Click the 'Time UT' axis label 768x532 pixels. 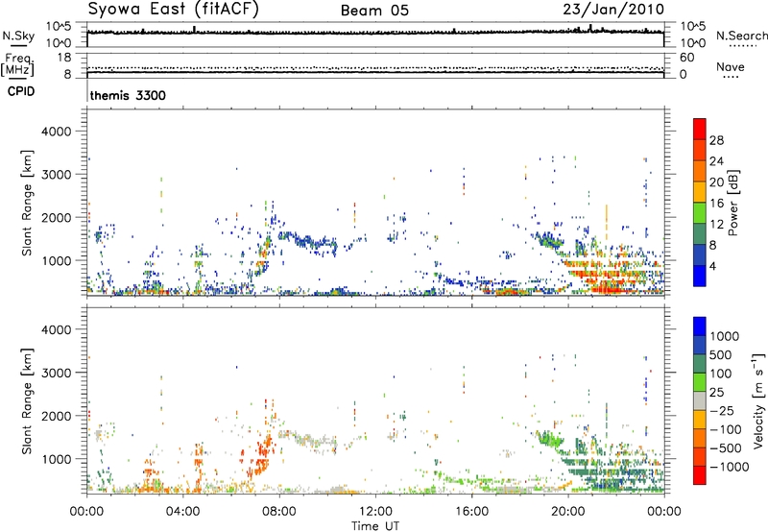tap(375, 526)
